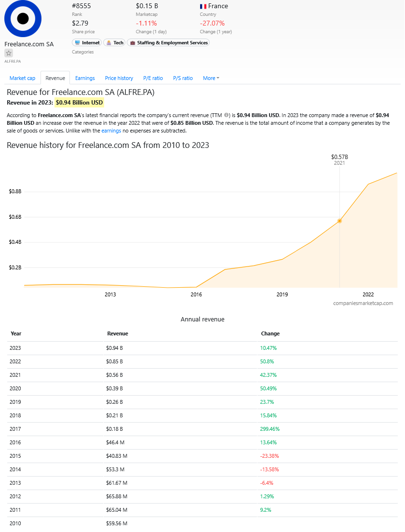The image size is (405, 532).
Task: Select the 2016 revenue value $46.4 M
Action: click(x=115, y=442)
